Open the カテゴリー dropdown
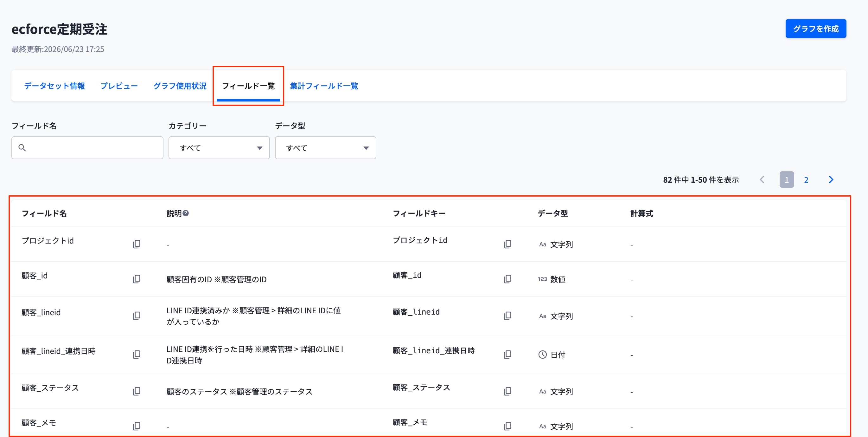Image resolution: width=868 pixels, height=437 pixels. (219, 148)
